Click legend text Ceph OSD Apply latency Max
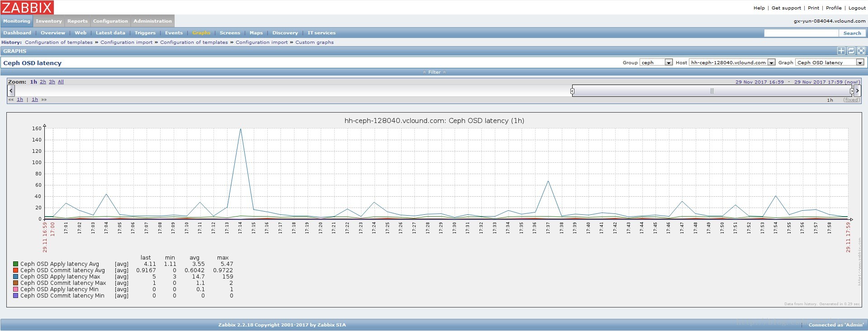 click(60, 276)
